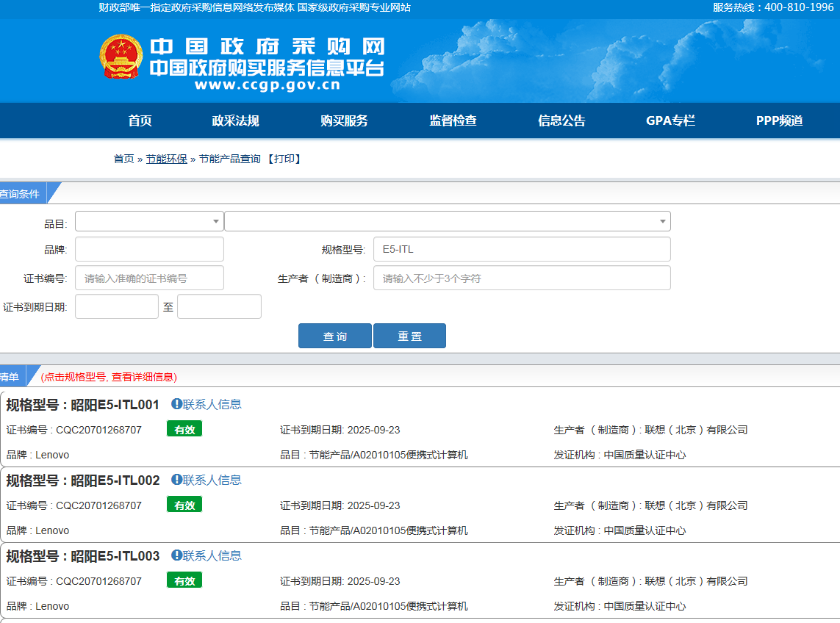Screen dimensions: 840x623
Task: Click the 查询条件 section tab
Action: 23,193
